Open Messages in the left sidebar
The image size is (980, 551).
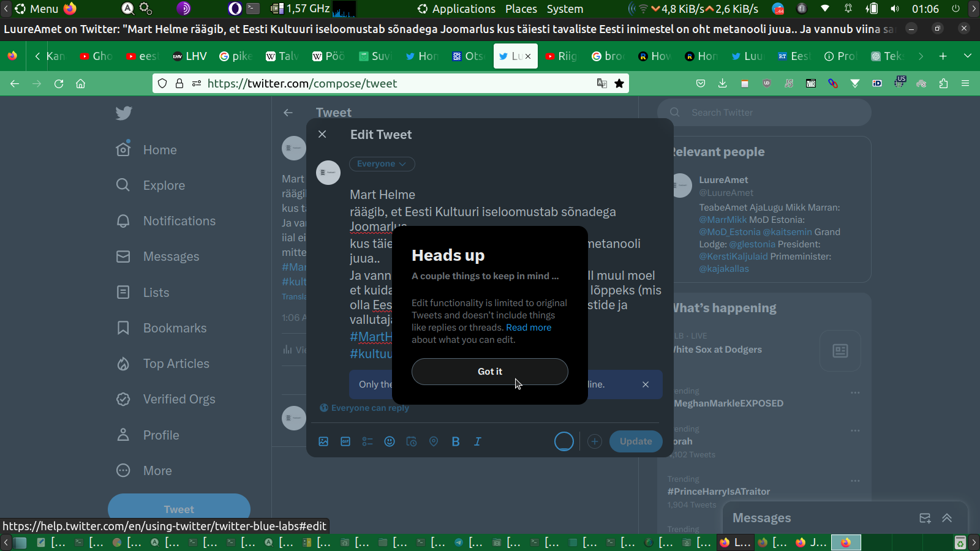158,257
